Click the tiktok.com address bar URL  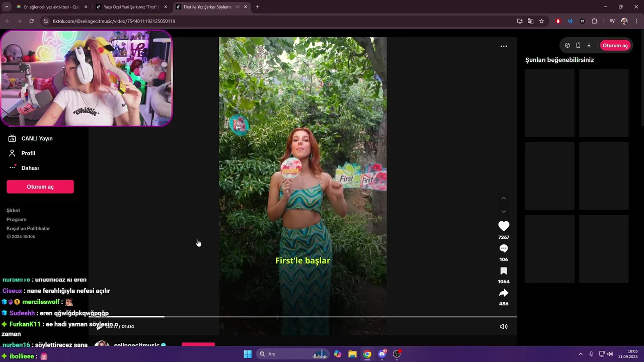[x=114, y=21]
